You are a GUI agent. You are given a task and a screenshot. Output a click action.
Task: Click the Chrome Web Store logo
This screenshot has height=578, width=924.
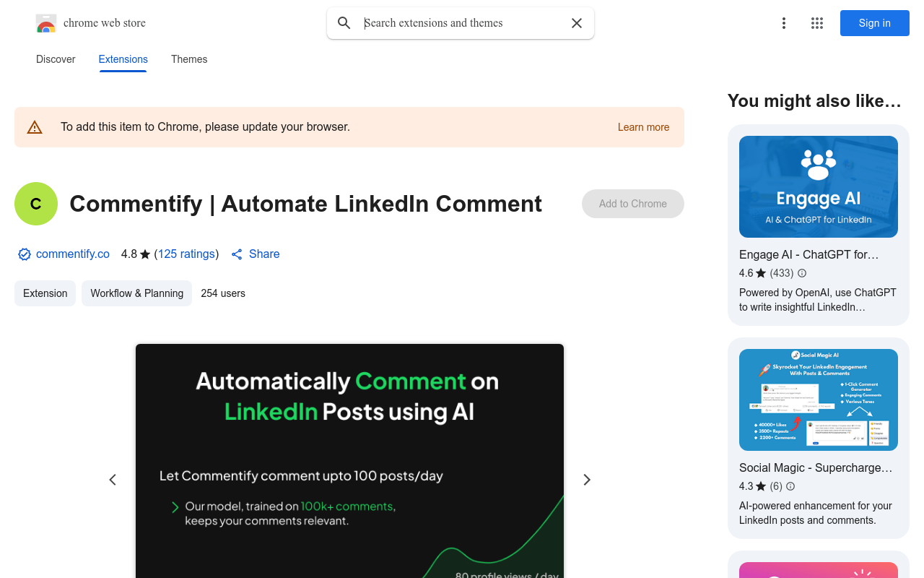click(x=46, y=23)
